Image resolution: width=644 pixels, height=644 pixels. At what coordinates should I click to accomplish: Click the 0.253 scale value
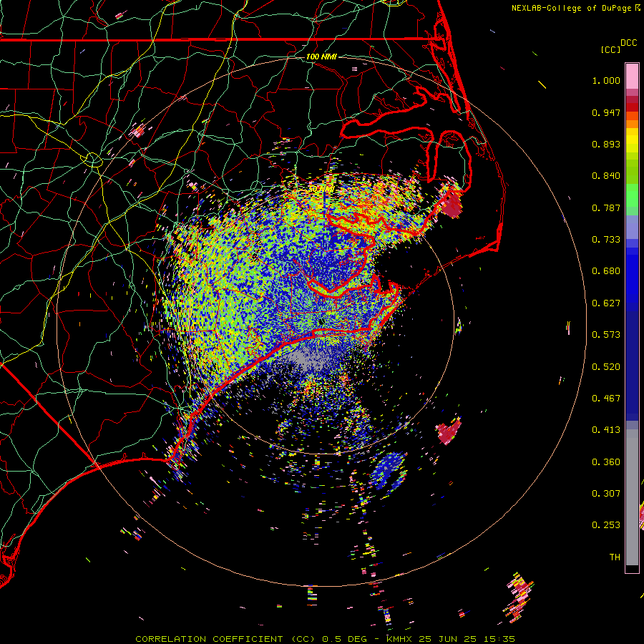(606, 525)
